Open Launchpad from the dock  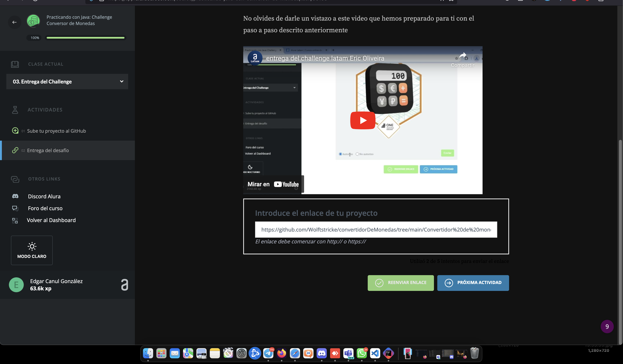(x=161, y=353)
